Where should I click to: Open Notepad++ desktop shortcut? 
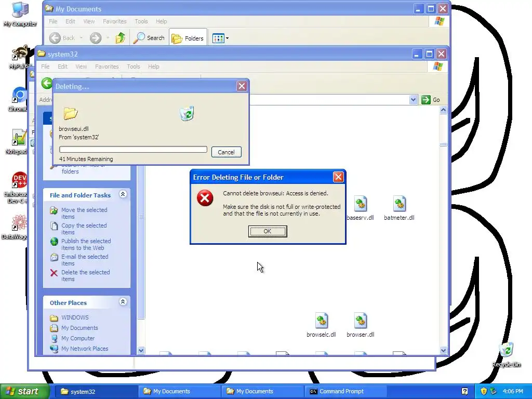coord(17,142)
